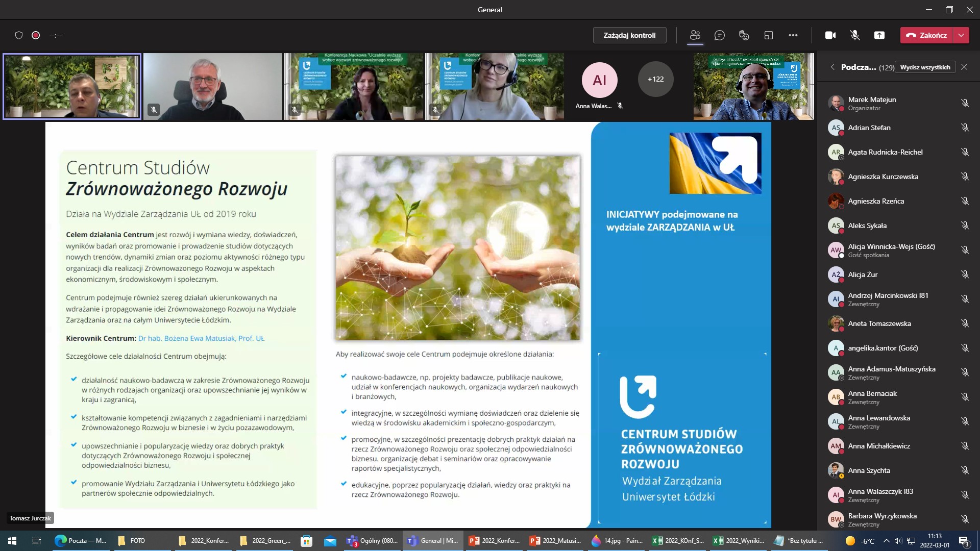
Task: Raise your hand using the reactions icon
Action: click(x=744, y=35)
